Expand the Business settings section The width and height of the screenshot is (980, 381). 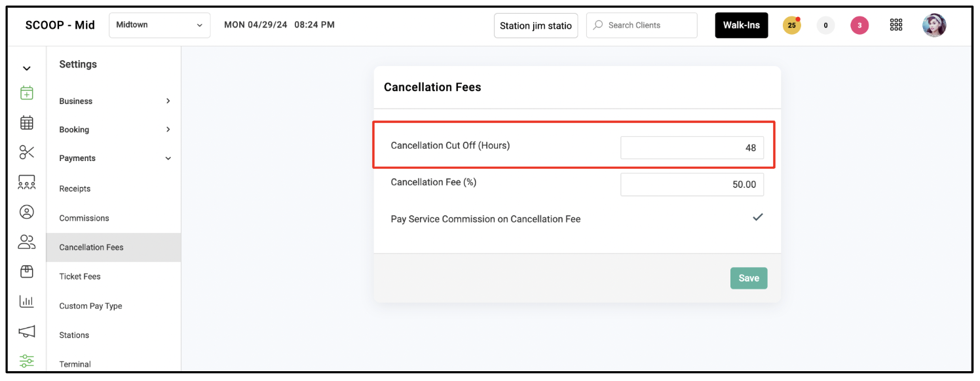point(114,101)
